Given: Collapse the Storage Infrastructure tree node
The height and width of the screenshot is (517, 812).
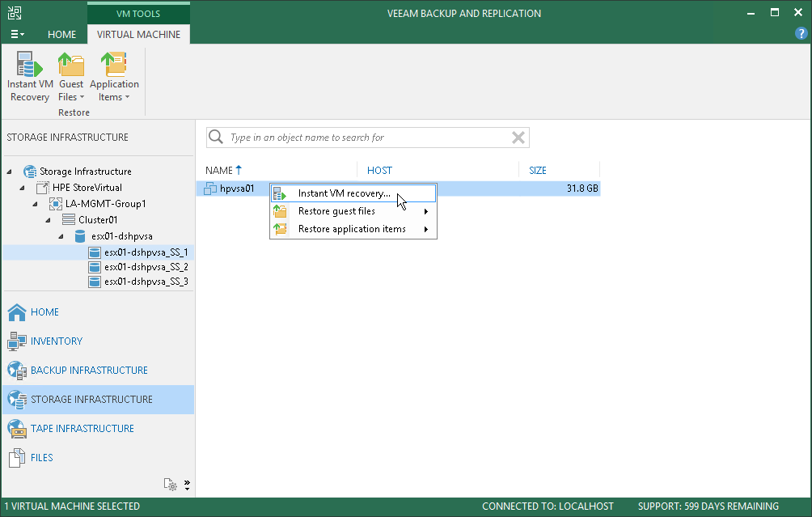Looking at the screenshot, I should pos(10,172).
